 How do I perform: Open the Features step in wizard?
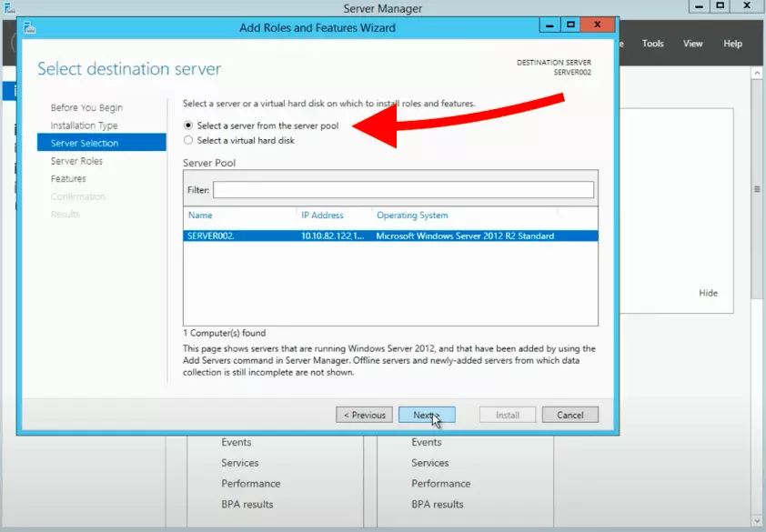pyautogui.click(x=68, y=178)
